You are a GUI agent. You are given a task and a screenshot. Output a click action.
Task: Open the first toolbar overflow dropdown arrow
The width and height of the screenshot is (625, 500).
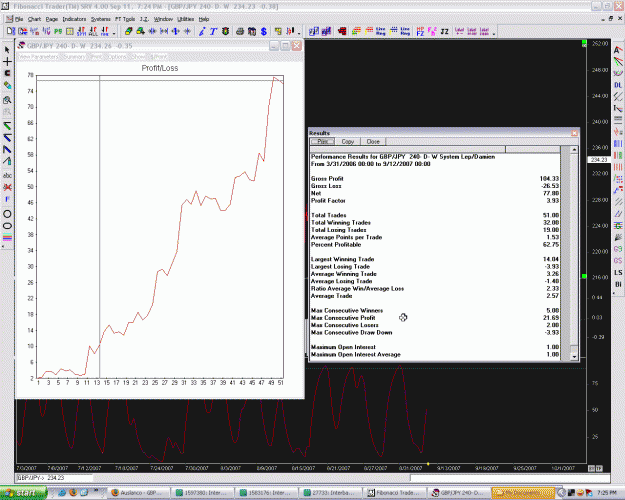pyautogui.click(x=114, y=33)
